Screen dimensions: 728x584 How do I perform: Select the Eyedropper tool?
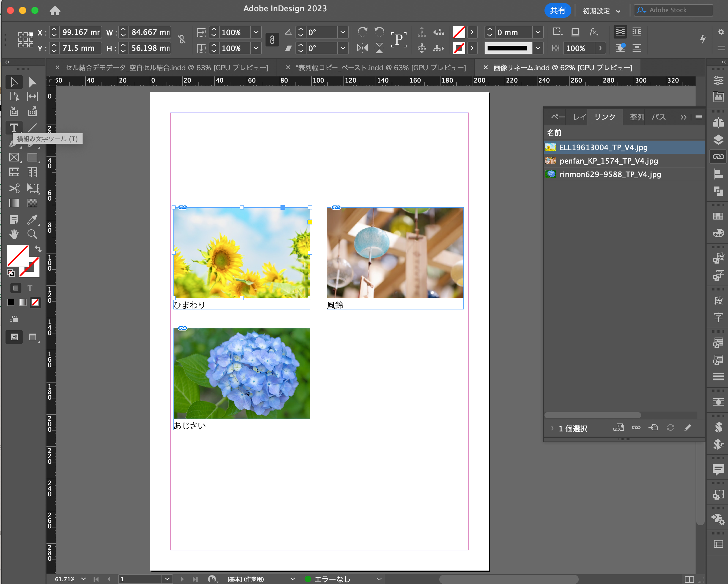(x=32, y=220)
